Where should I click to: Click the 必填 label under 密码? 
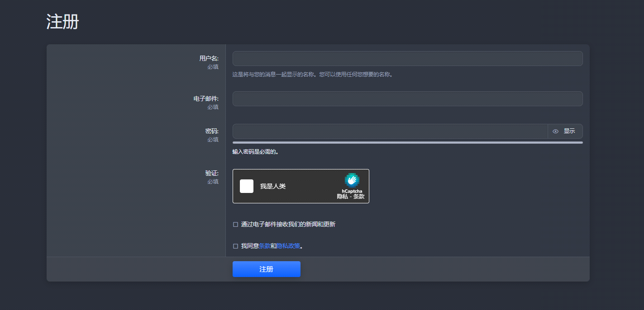click(213, 140)
